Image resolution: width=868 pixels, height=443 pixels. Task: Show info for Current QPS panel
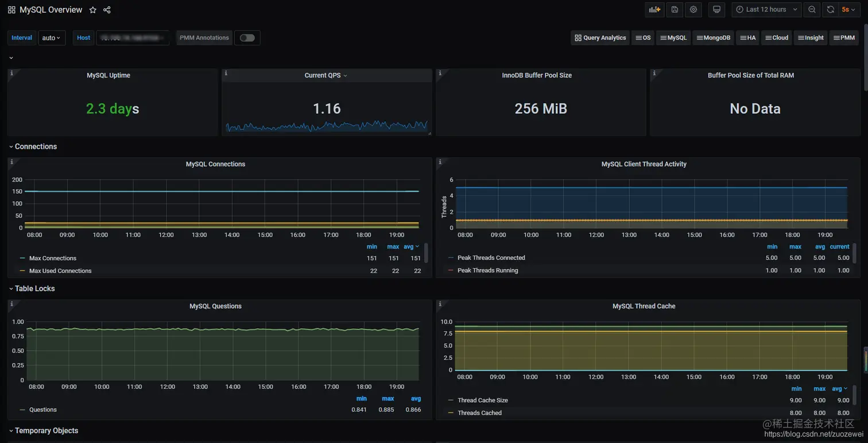(226, 73)
